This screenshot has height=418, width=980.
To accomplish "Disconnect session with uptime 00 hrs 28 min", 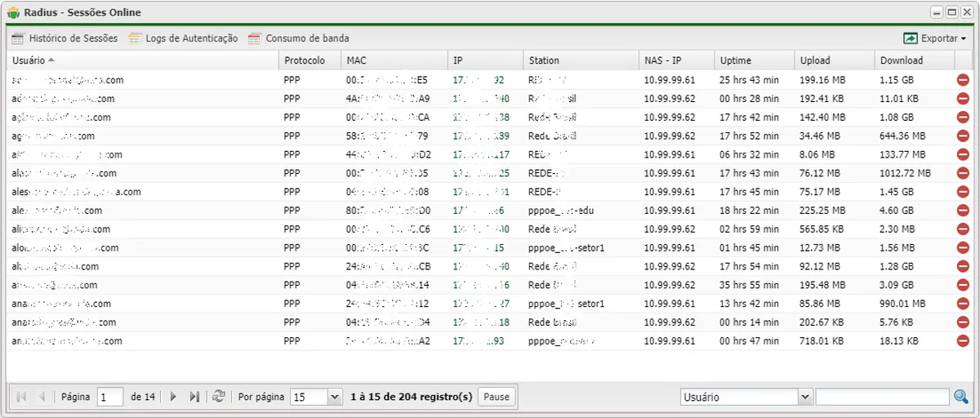I will coord(964,99).
